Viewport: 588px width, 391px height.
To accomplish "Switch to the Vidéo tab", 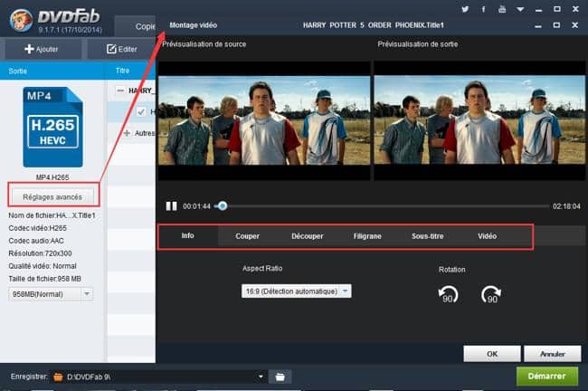I will pyautogui.click(x=487, y=236).
